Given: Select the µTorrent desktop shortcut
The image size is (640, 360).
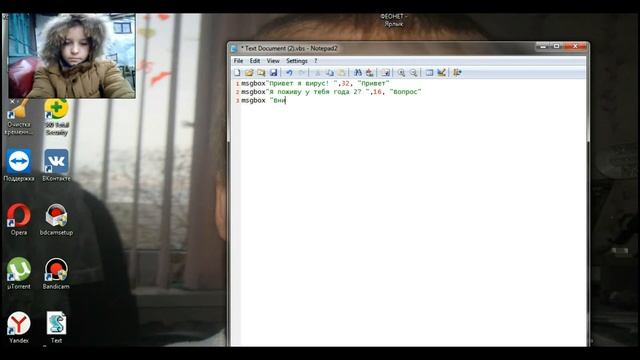Looking at the screenshot, I should (x=19, y=273).
